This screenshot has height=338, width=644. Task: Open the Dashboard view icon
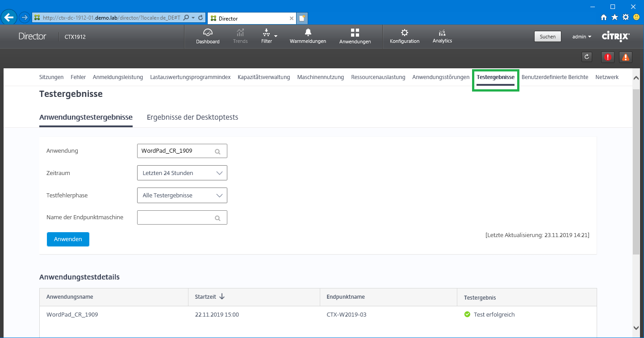click(x=208, y=33)
